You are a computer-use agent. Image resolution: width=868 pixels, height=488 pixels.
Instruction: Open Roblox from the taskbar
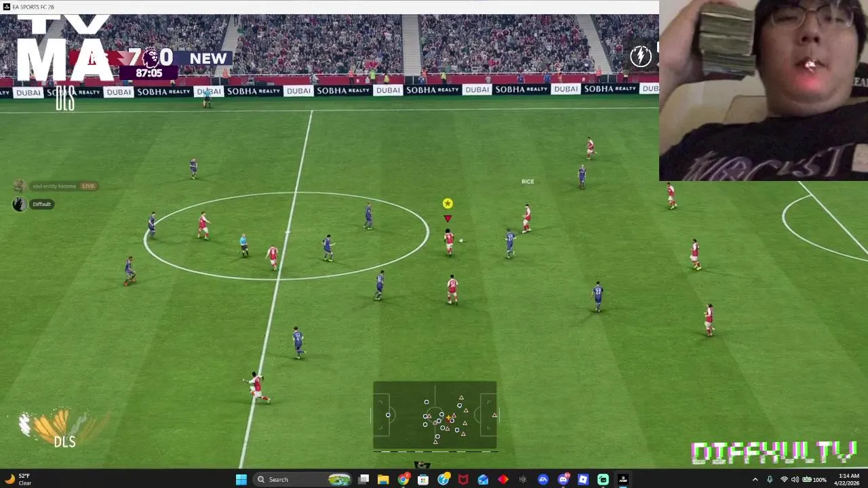[583, 479]
